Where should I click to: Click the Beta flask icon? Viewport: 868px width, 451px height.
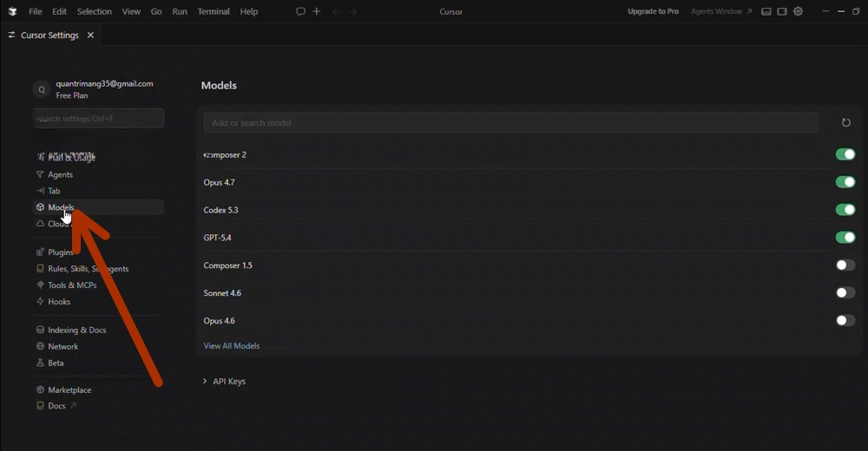tap(40, 363)
